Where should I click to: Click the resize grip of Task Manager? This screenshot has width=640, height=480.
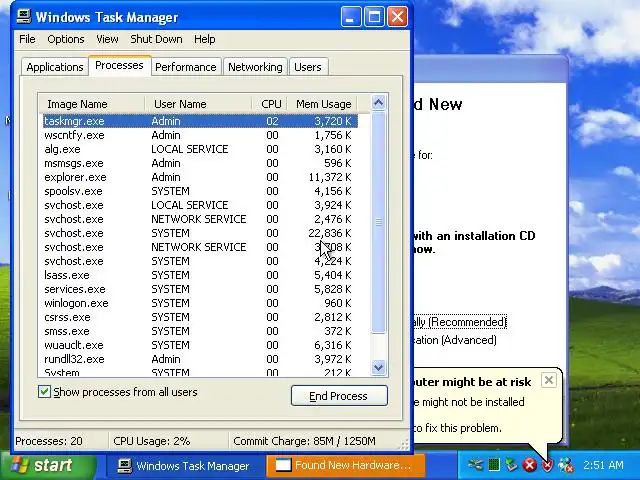click(404, 444)
